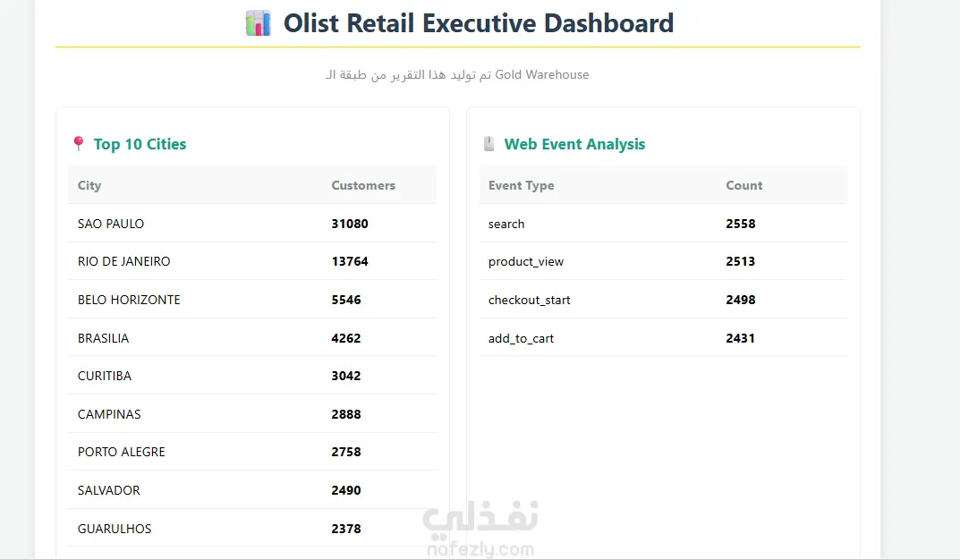
Task: Click the Event Type column header
Action: click(521, 185)
